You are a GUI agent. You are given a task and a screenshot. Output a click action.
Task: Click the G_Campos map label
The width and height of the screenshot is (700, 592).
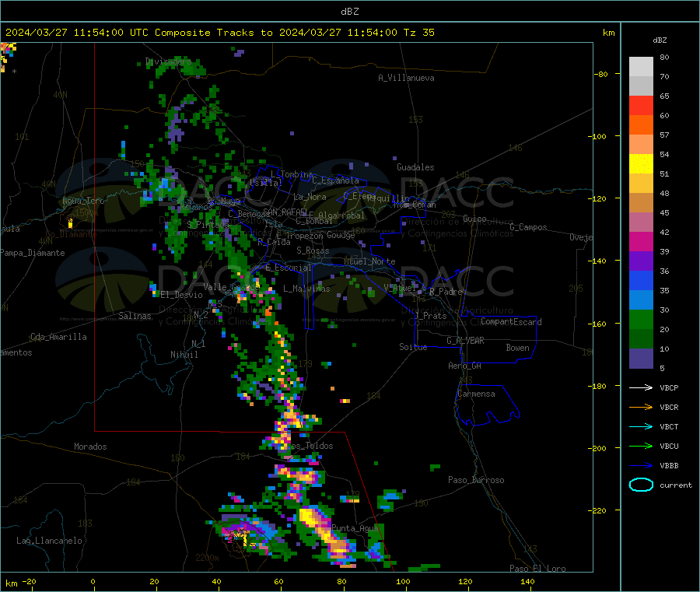[x=528, y=227]
